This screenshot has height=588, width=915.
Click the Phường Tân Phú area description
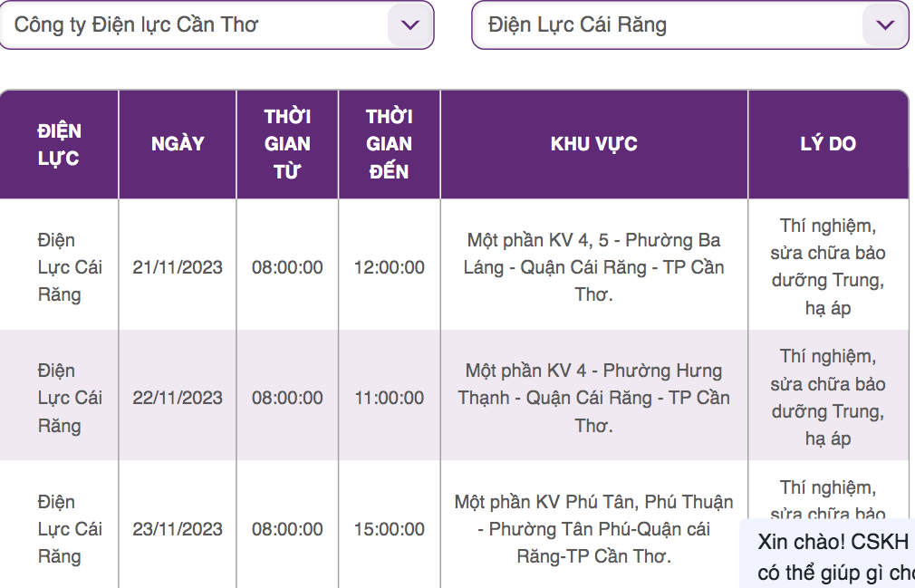(x=594, y=529)
